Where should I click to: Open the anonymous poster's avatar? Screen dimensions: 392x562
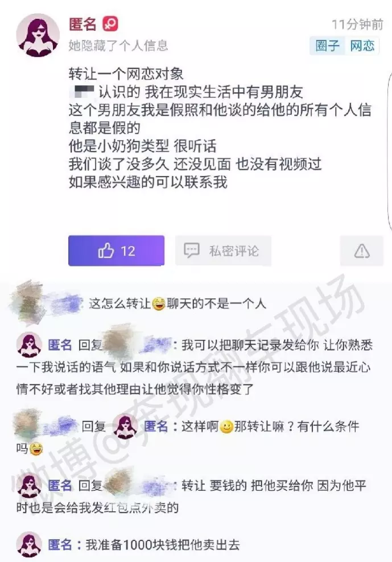click(38, 35)
